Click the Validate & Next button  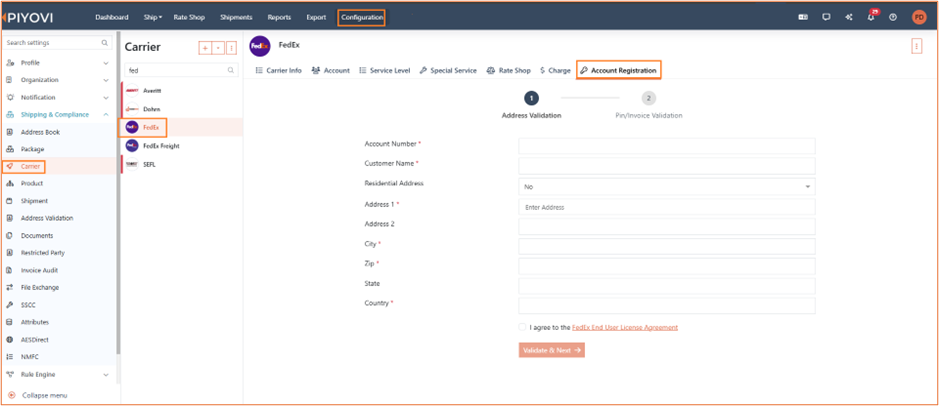tap(552, 350)
